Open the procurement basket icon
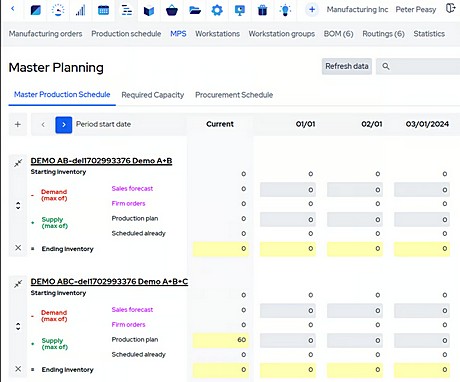460x382 pixels. point(172,10)
